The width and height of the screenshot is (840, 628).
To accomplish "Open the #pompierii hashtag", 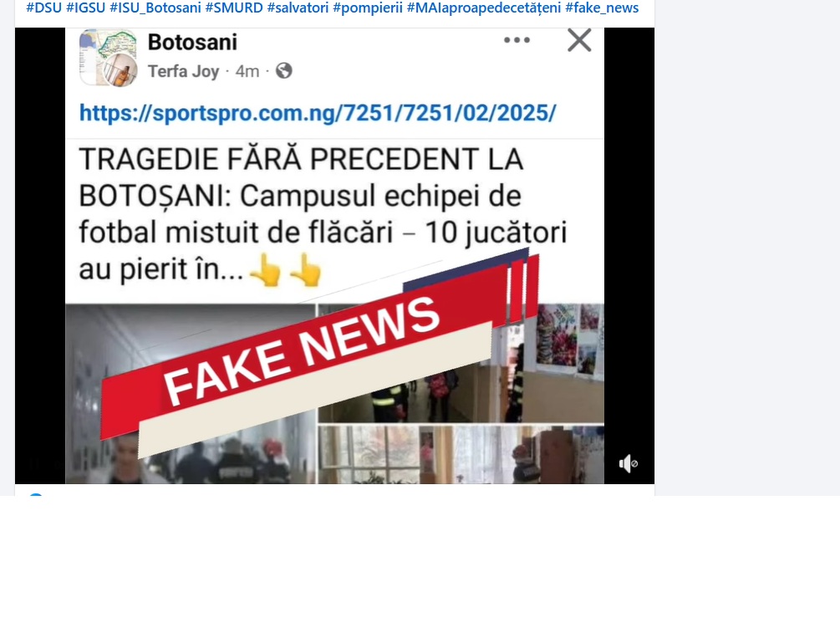I will tap(368, 8).
